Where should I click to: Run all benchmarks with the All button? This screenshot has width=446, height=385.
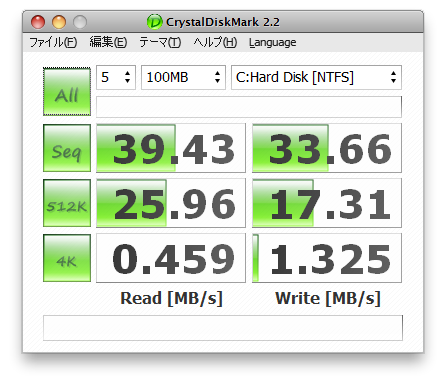coord(67,92)
